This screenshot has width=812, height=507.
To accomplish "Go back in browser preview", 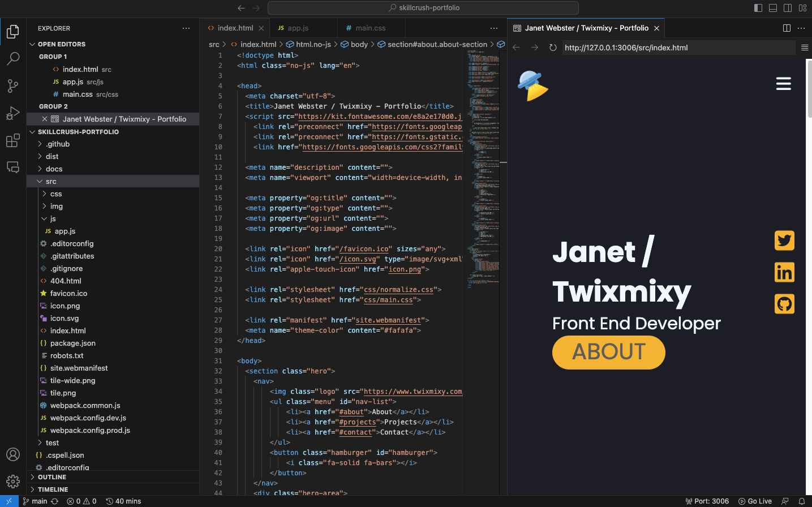I will (x=516, y=48).
